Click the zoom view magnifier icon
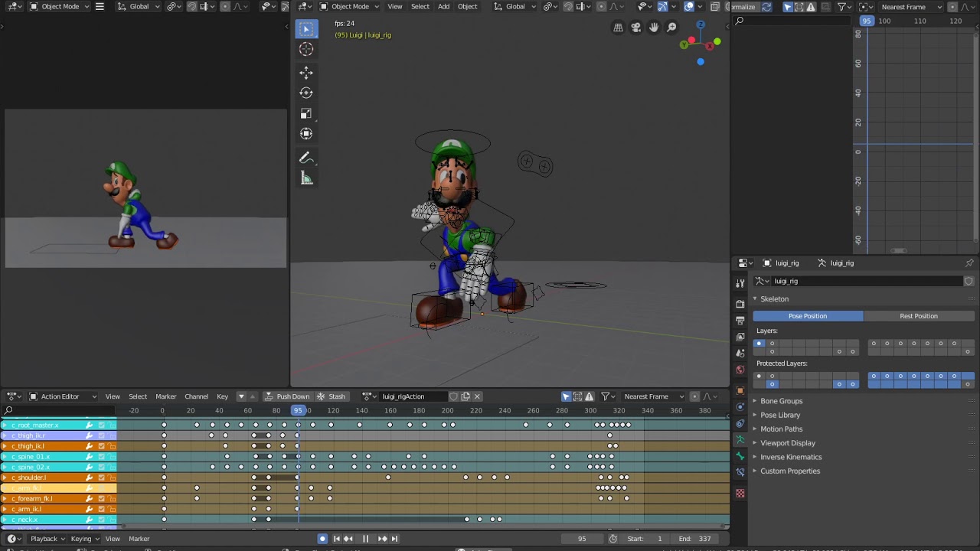This screenshot has height=551, width=980. pos(671,28)
